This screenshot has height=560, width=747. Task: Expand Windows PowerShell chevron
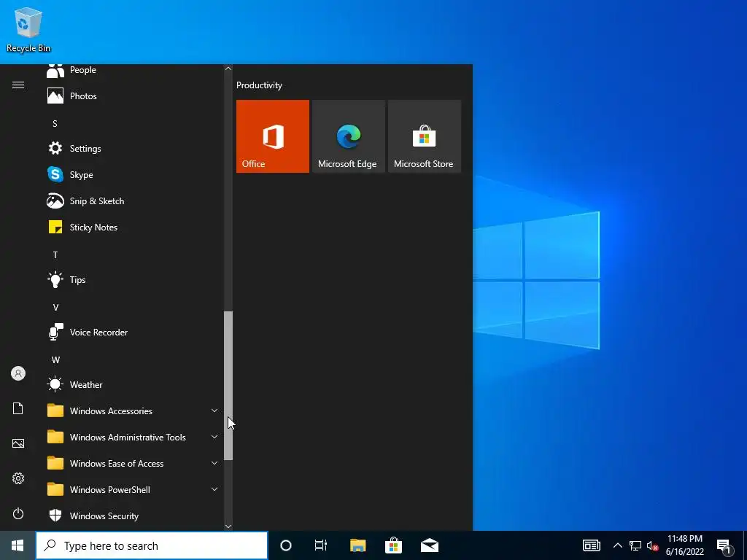[x=214, y=489]
